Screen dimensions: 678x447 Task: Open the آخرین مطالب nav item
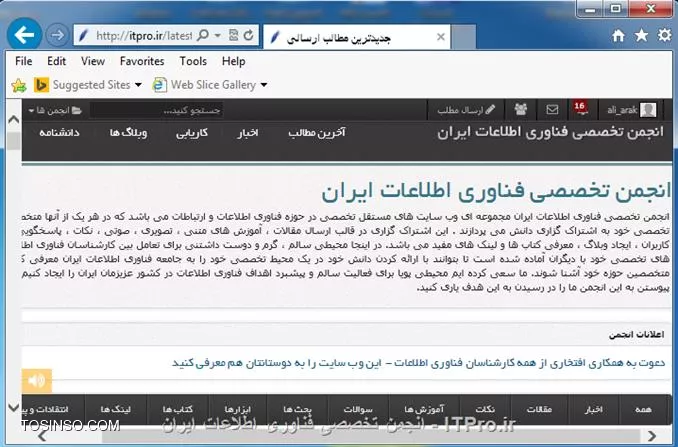click(317, 133)
